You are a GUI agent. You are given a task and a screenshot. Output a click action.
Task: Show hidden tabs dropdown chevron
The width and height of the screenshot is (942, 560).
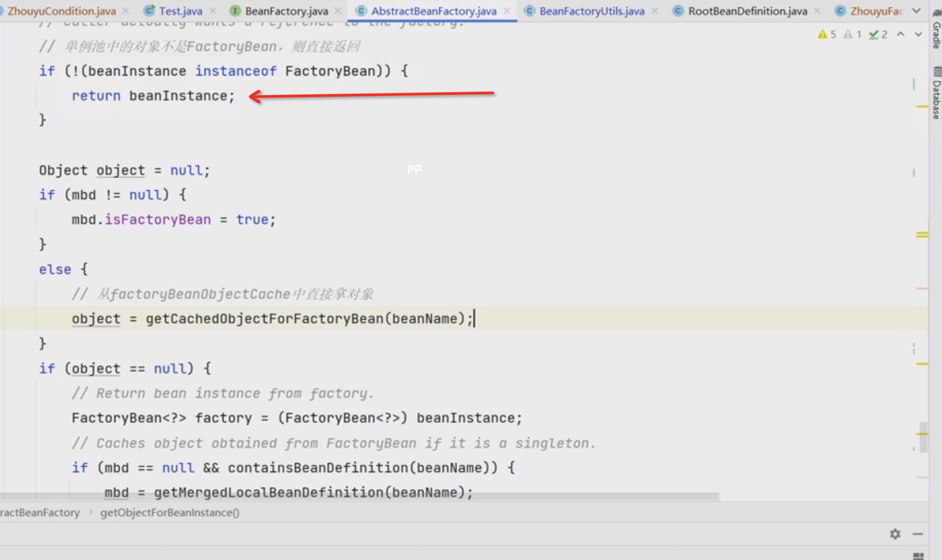(916, 11)
